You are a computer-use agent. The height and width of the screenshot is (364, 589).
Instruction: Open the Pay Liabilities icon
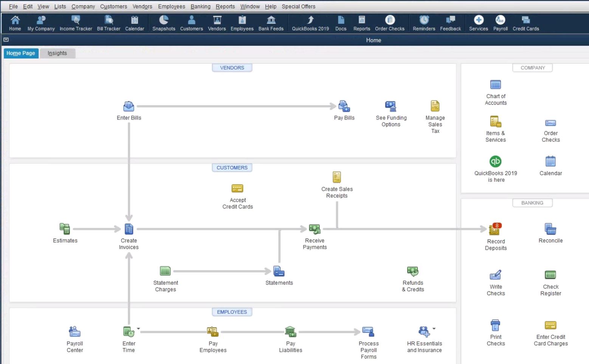pyautogui.click(x=290, y=331)
